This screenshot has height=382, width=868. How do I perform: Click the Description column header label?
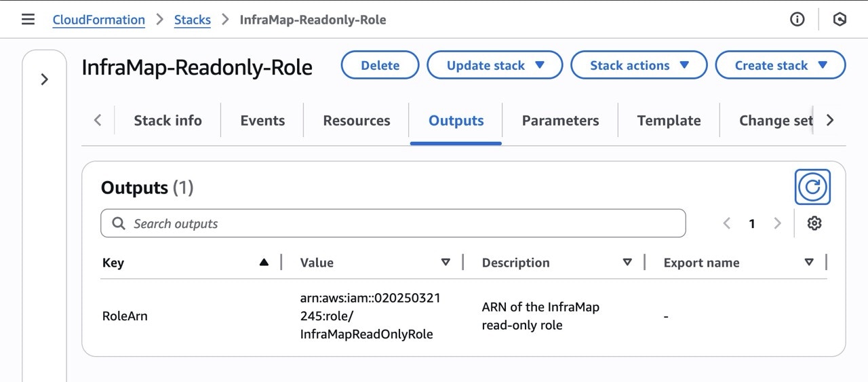click(515, 263)
